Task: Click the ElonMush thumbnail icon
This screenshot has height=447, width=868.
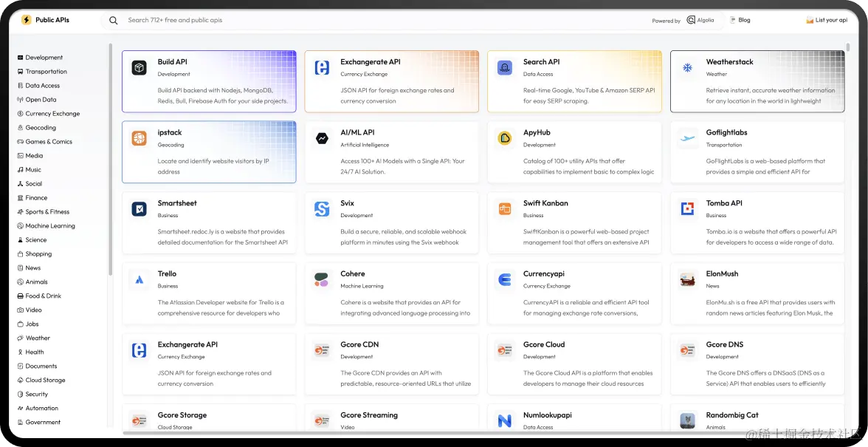Action: point(687,280)
